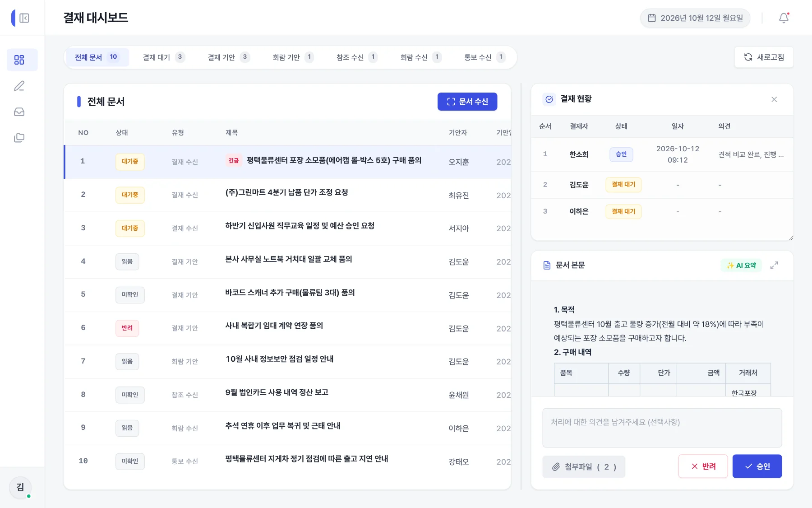Image resolution: width=812 pixels, height=508 pixels.
Task: Click the AI 요약 button
Action: tap(741, 266)
